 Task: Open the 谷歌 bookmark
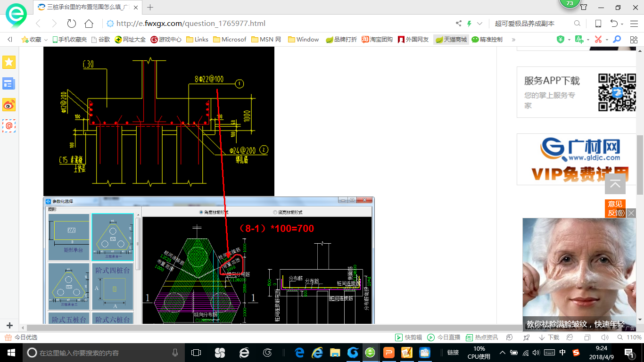tap(100, 40)
